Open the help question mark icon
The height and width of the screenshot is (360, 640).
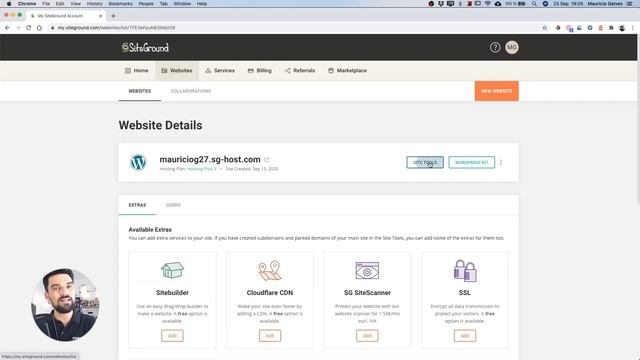[x=495, y=47]
